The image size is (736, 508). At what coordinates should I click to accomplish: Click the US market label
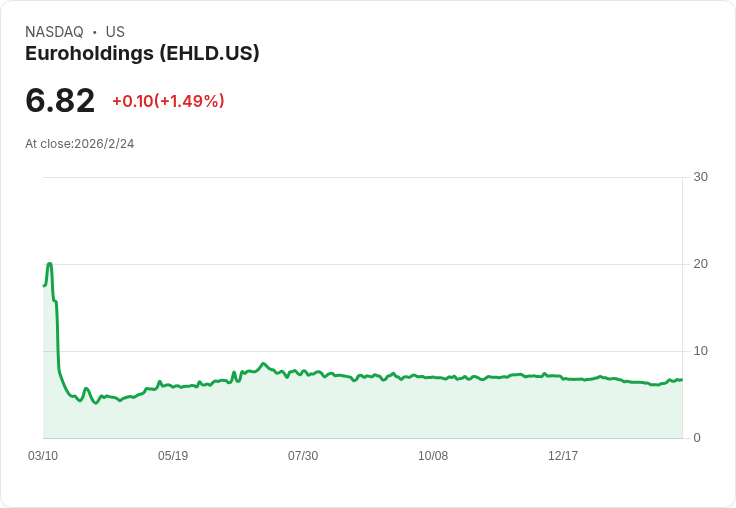click(115, 32)
